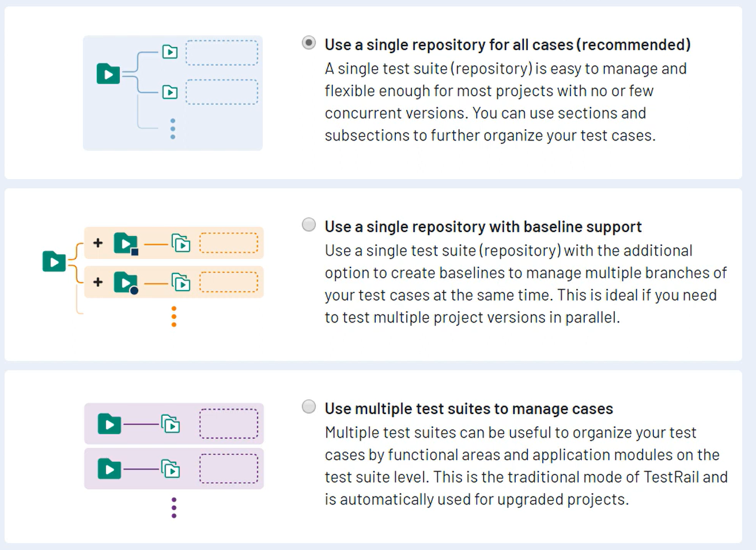Click lower orange dashed placeholder box
The image size is (756, 550).
click(x=229, y=282)
